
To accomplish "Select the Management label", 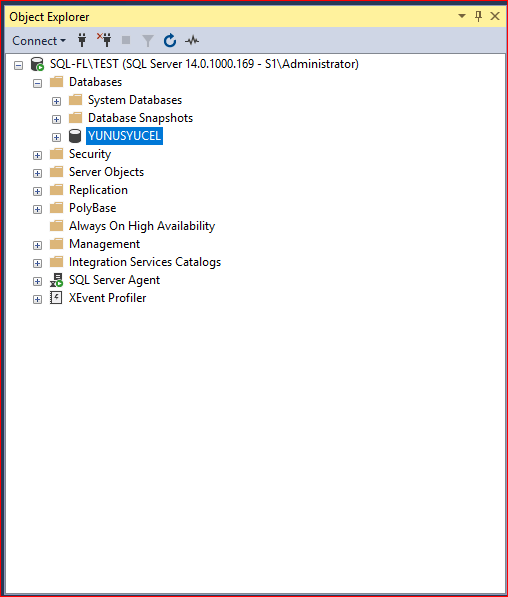I will (104, 244).
